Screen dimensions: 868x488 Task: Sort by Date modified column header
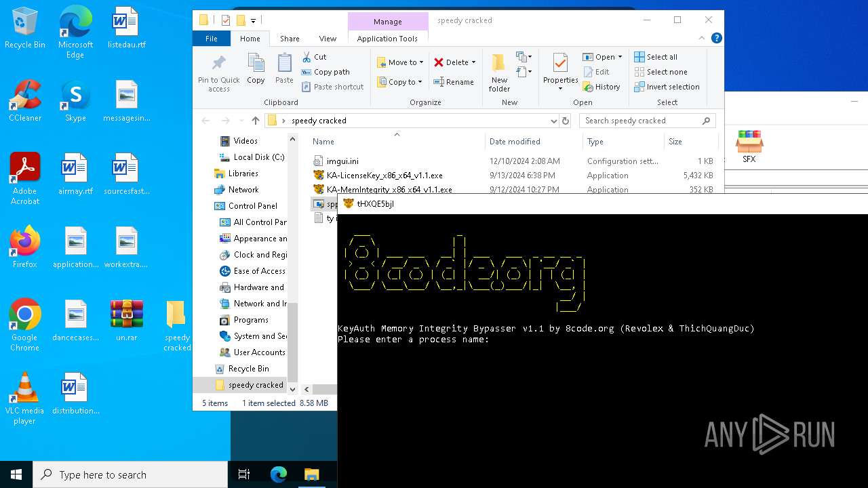[534, 141]
